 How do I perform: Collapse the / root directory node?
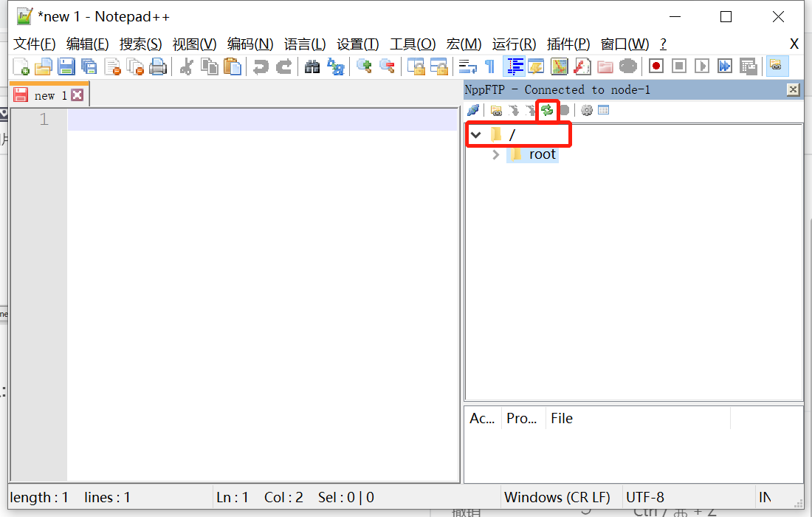[x=476, y=135]
